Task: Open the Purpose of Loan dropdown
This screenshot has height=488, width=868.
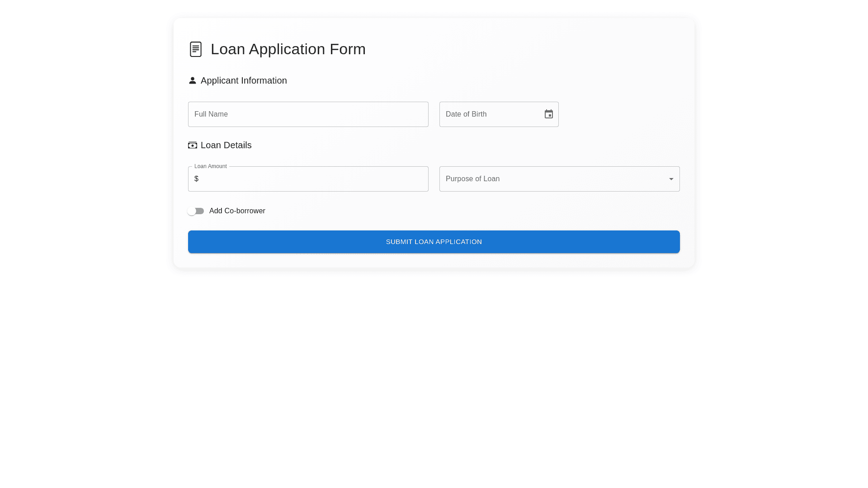Action: 559,179
